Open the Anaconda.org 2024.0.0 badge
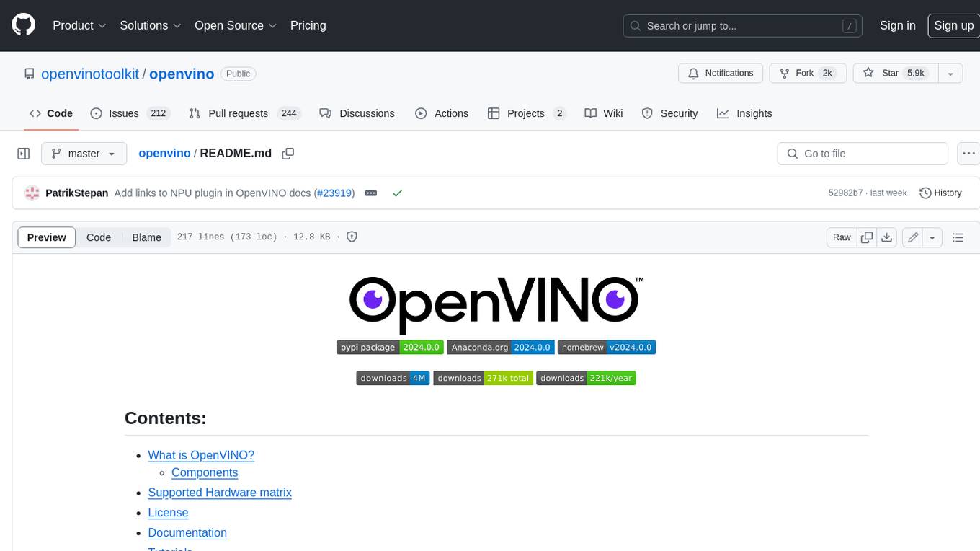Screen dimensions: 980x551 point(501,347)
